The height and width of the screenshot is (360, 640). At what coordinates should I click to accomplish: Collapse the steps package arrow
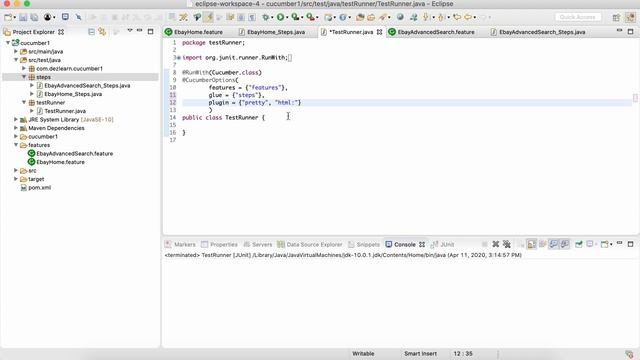click(24, 77)
